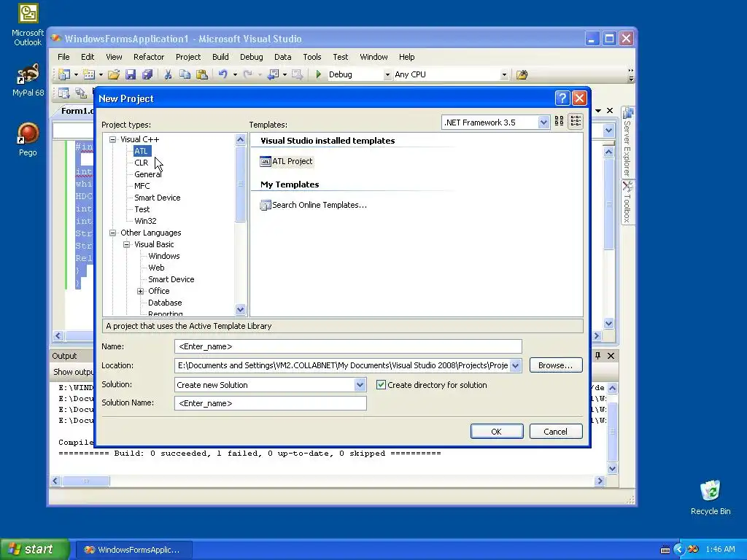Open MyPal 68 desktop shortcut
The image size is (747, 560).
tap(28, 80)
